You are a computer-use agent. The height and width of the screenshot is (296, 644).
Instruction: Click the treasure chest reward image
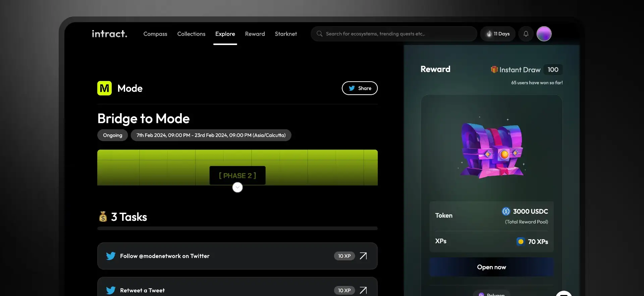[x=491, y=150]
